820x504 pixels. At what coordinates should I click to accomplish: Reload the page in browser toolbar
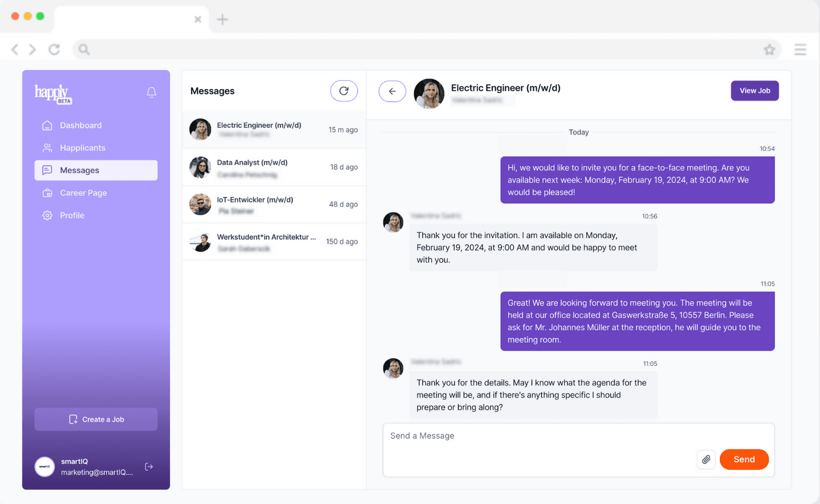(54, 50)
